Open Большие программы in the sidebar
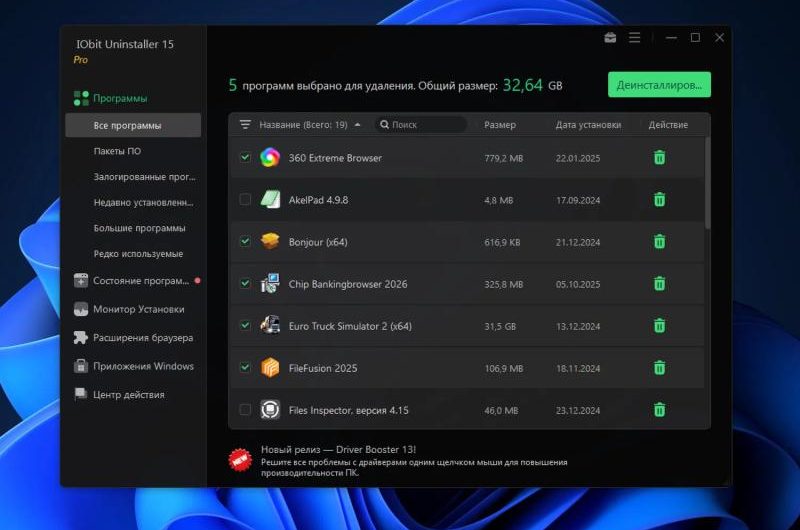800x530 pixels. pos(139,228)
